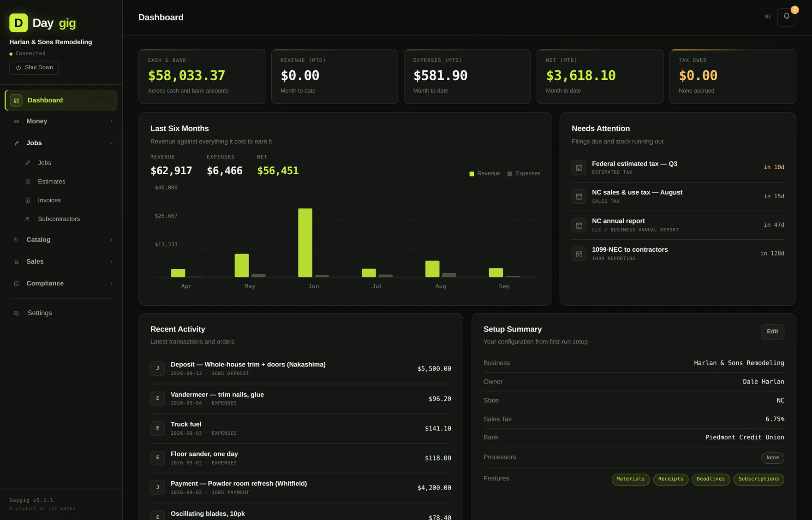812x520 pixels.
Task: Click the Subcontractors people icon
Action: (x=28, y=219)
